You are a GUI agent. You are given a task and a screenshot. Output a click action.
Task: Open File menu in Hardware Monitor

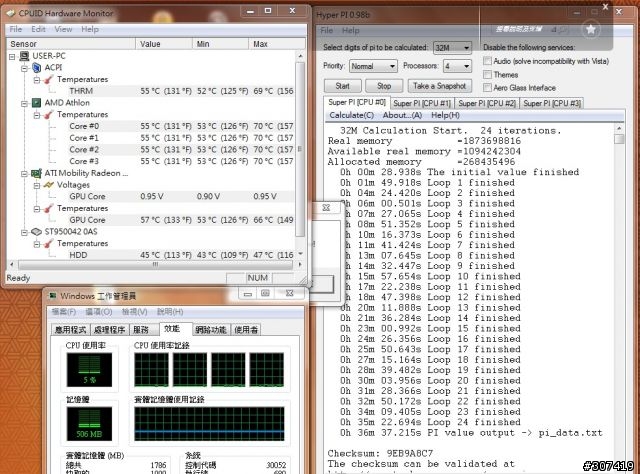[x=16, y=29]
